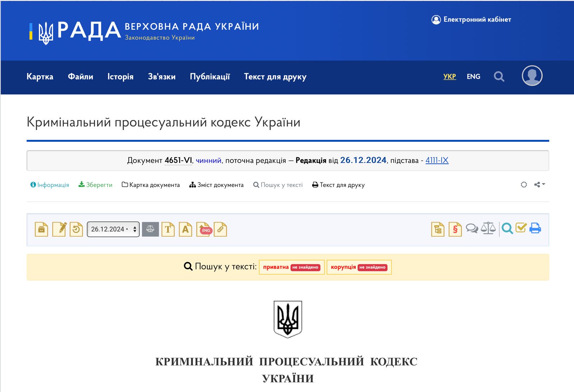574x392 pixels.
Task: Toggle the sun-shaped display settings icon
Action: pos(524,185)
